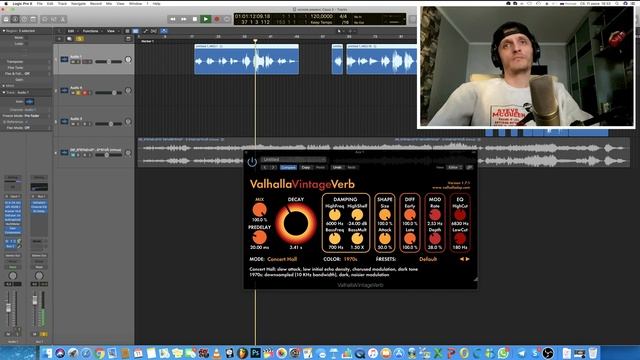
Task: Open the File menu in menu bar
Action: [x=40, y=3]
